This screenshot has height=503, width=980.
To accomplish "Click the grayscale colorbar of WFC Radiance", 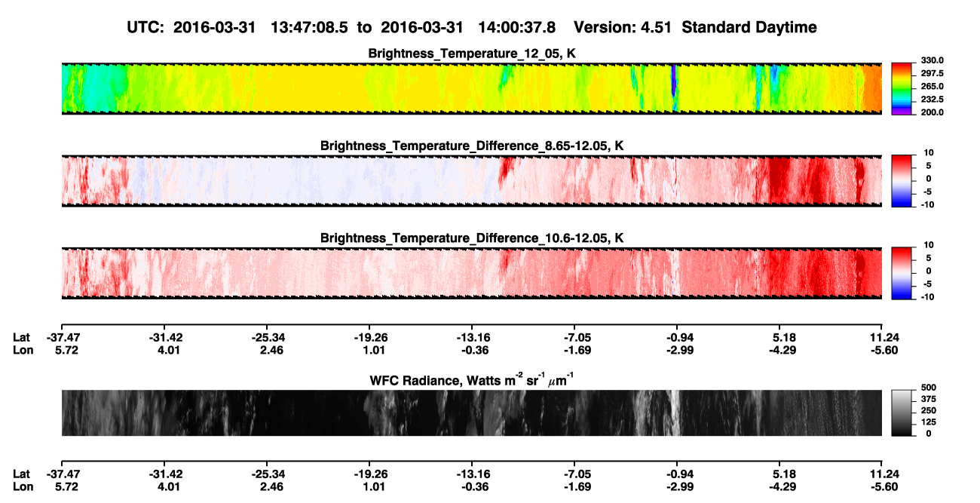I will coord(902,413).
